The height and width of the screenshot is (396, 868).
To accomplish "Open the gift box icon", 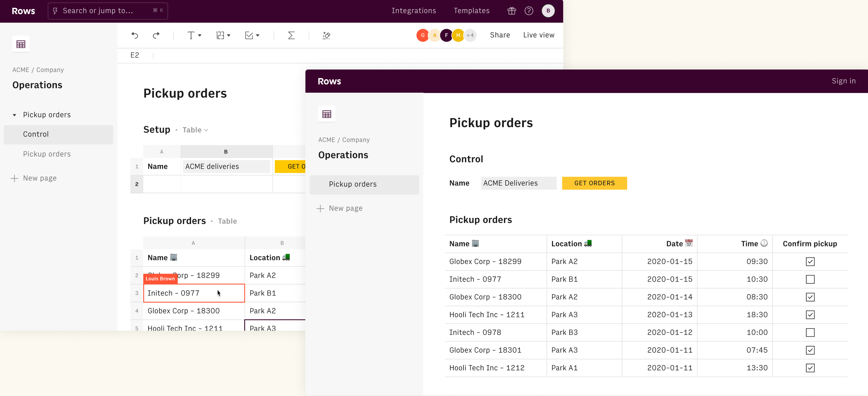I will 512,11.
